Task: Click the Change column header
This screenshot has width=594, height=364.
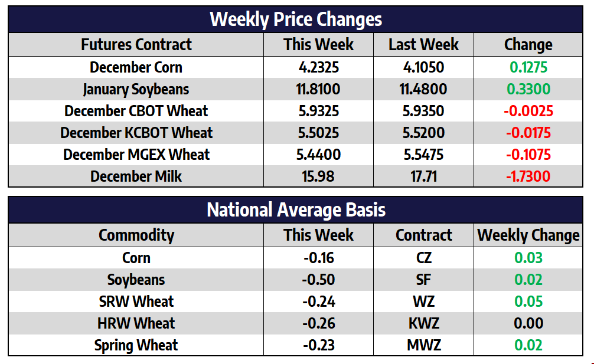Action: point(528,45)
